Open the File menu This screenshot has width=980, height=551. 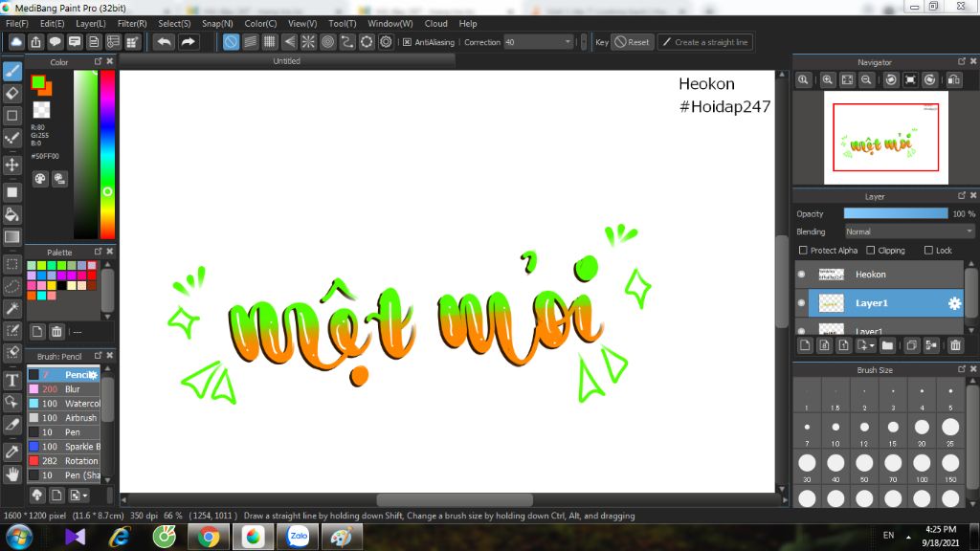coord(17,23)
